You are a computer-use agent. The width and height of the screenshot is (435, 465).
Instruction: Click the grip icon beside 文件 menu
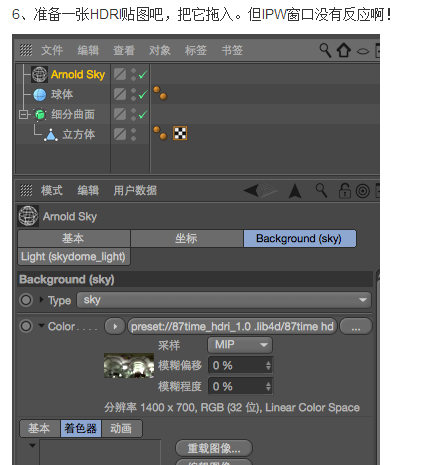(x=26, y=50)
